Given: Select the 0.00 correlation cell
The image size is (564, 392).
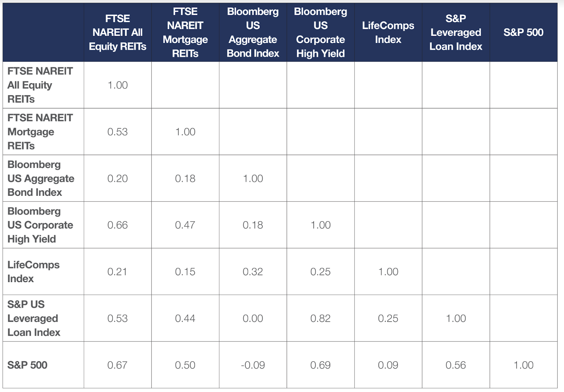Looking at the screenshot, I should pyautogui.click(x=253, y=318).
